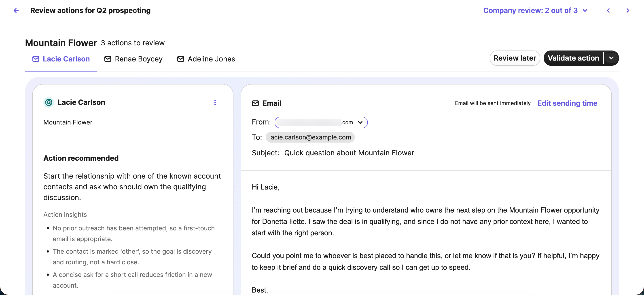
Task: Open the three-dot menu on Lacie Carlson card
Action: [x=215, y=102]
